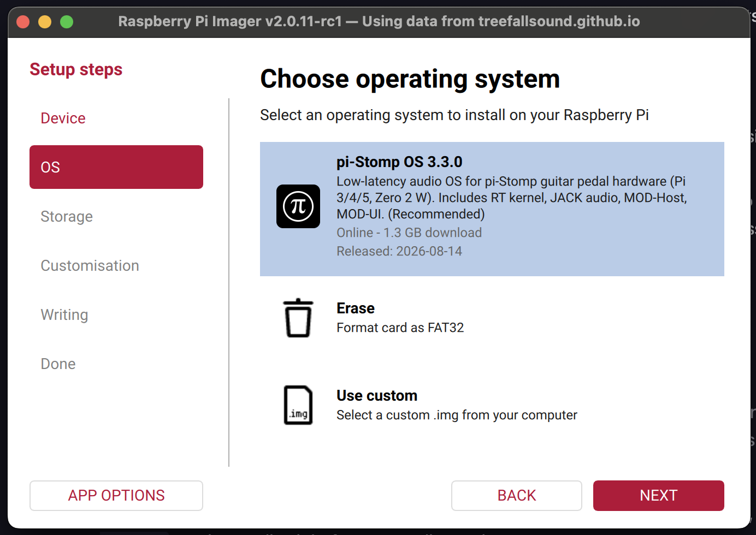Click the pi-Stomp OS pi logo icon
Viewport: 756px width, 535px height.
(298, 206)
